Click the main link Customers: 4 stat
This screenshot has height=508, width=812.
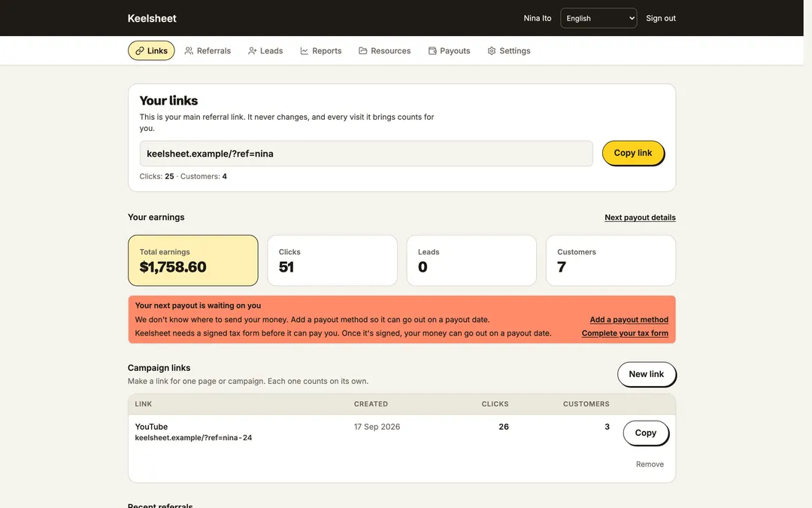[204, 176]
